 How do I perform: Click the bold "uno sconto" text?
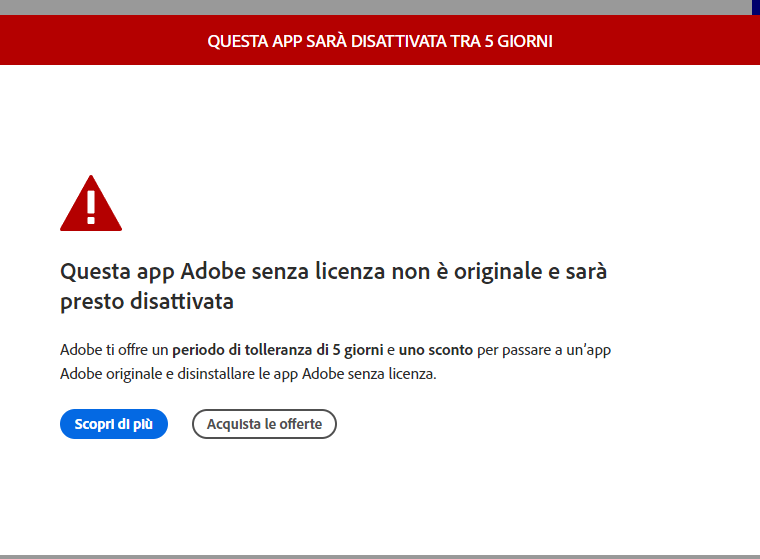[436, 350]
